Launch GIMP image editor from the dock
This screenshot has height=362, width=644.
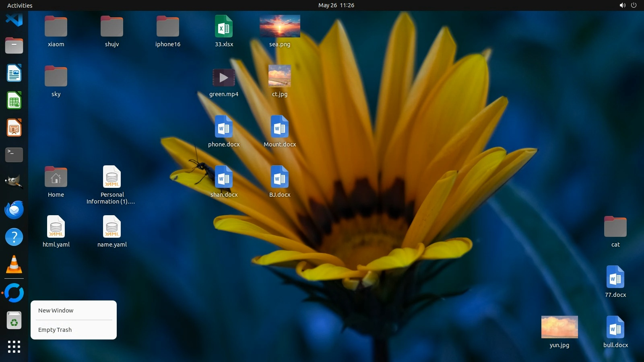coord(14,182)
